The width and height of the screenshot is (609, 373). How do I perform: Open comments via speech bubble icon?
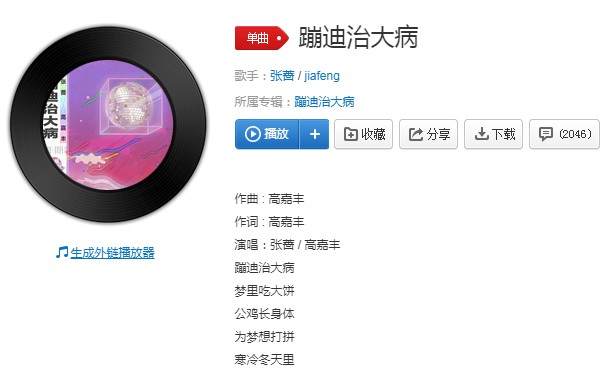click(x=546, y=134)
